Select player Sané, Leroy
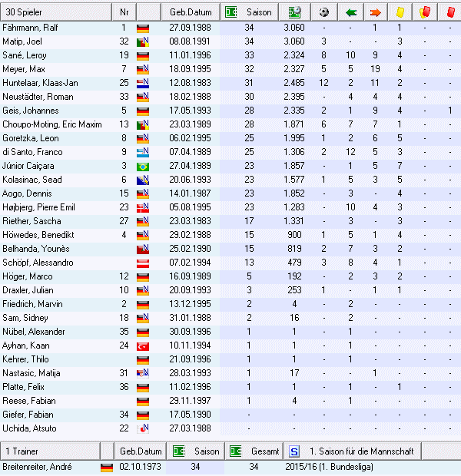This screenshot has height=476, width=461. [25, 55]
